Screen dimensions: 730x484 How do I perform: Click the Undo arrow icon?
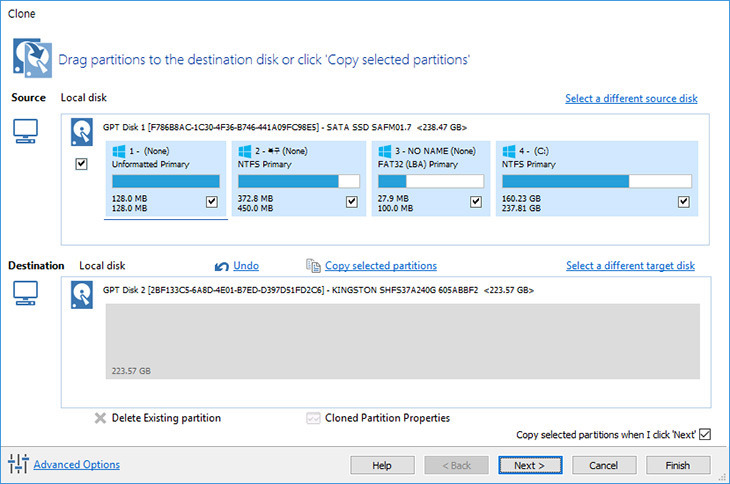pyautogui.click(x=222, y=266)
